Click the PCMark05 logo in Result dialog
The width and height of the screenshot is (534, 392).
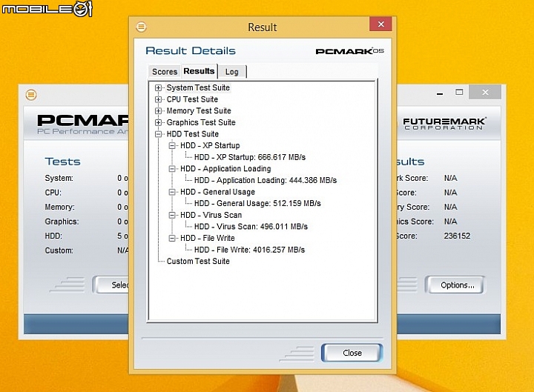[349, 51]
